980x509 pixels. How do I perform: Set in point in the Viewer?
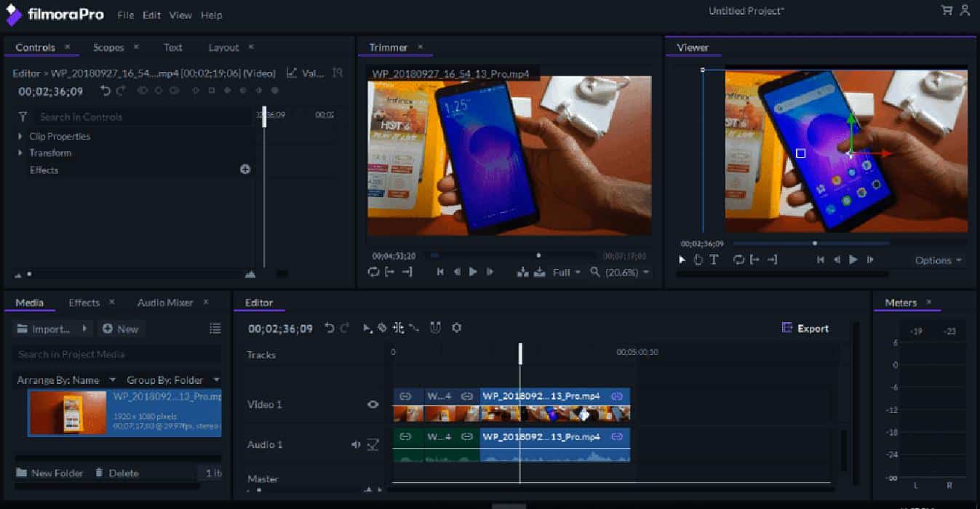[755, 260]
